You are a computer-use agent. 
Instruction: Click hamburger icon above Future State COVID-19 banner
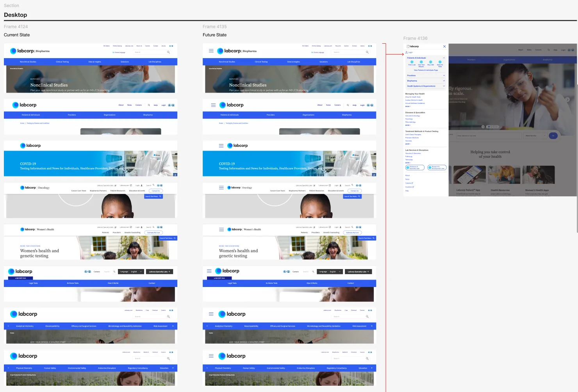(221, 146)
